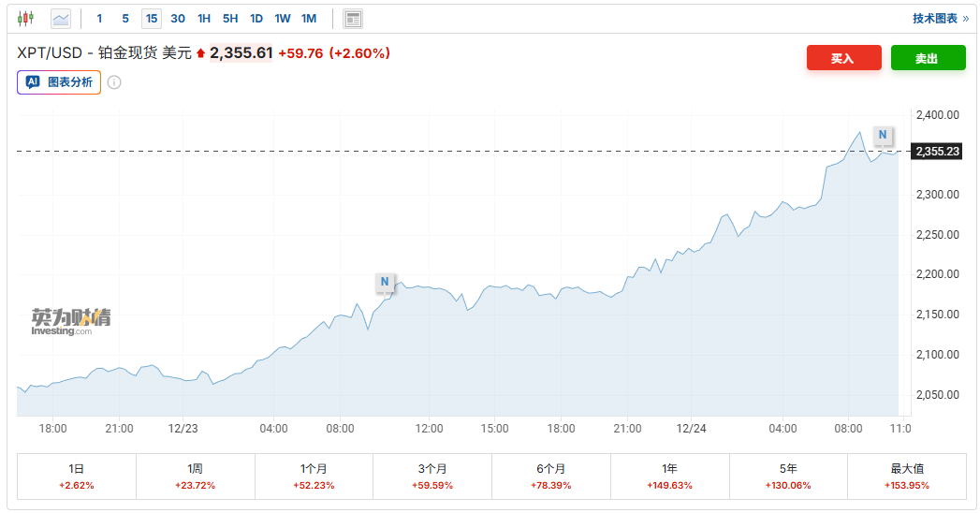Switch to candlestick chart type
The image size is (980, 513).
pos(25,18)
